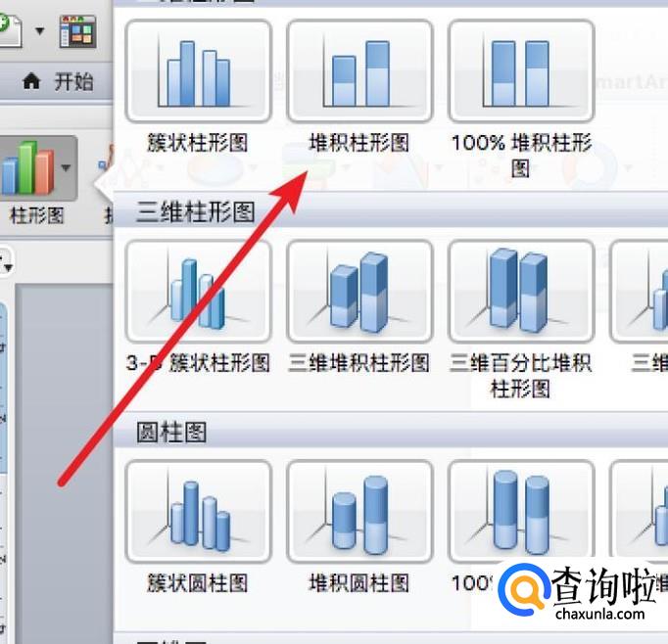The image size is (668, 644).
Task: Expand the dropdown arrow beside the new document icon
Action: tap(39, 31)
